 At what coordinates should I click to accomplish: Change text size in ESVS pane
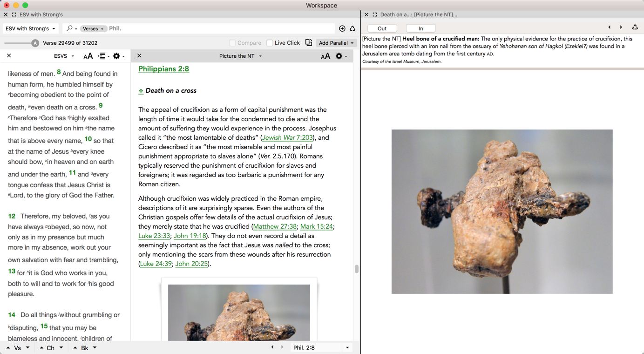tap(88, 56)
